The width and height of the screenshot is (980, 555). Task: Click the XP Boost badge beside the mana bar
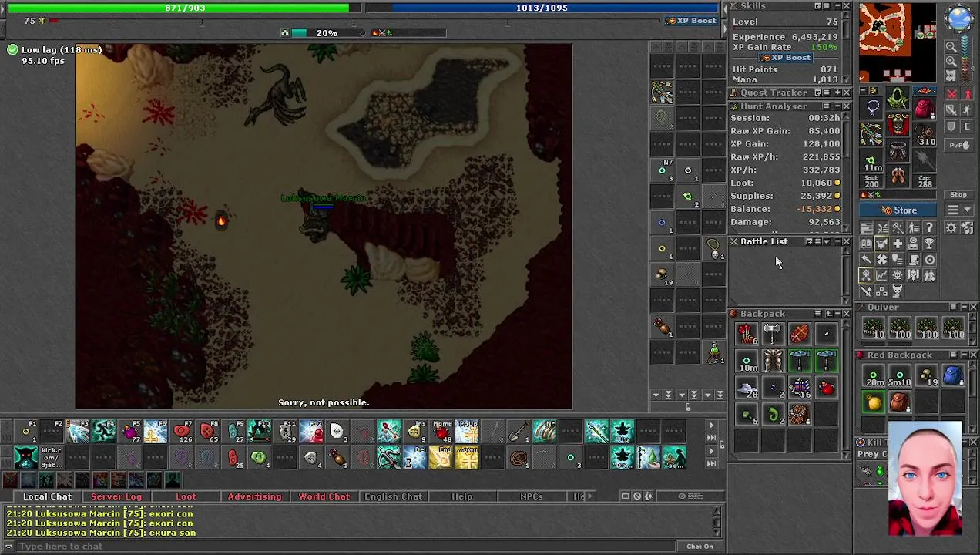[x=692, y=21]
